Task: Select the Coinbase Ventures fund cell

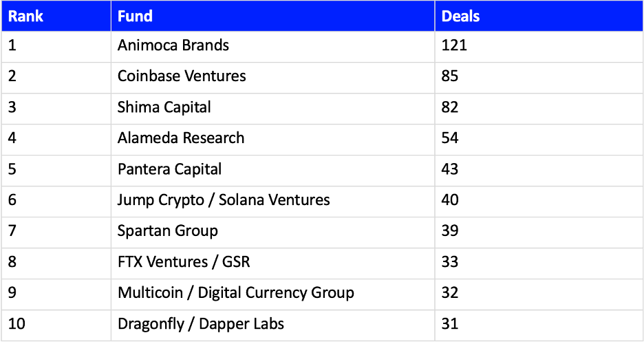Action: (272, 78)
